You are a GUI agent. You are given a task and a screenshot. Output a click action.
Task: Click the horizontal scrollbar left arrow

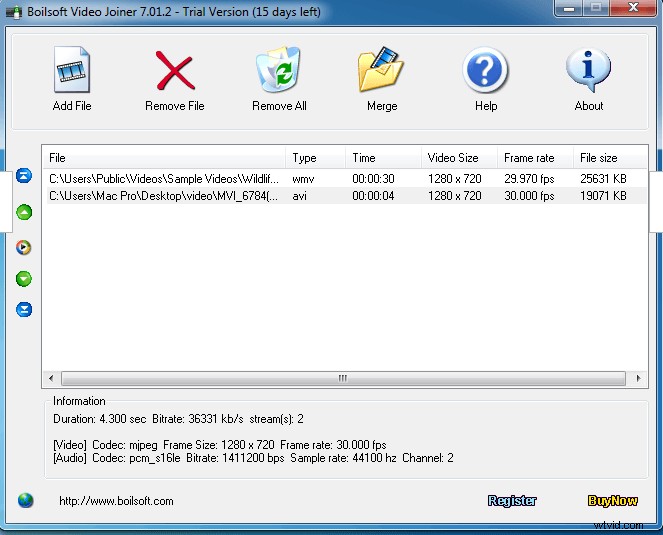click(x=51, y=378)
